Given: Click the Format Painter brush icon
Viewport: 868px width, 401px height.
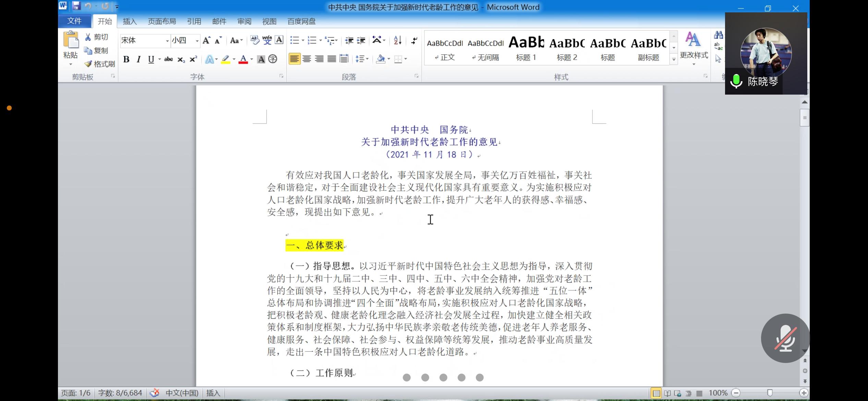Looking at the screenshot, I should point(88,64).
